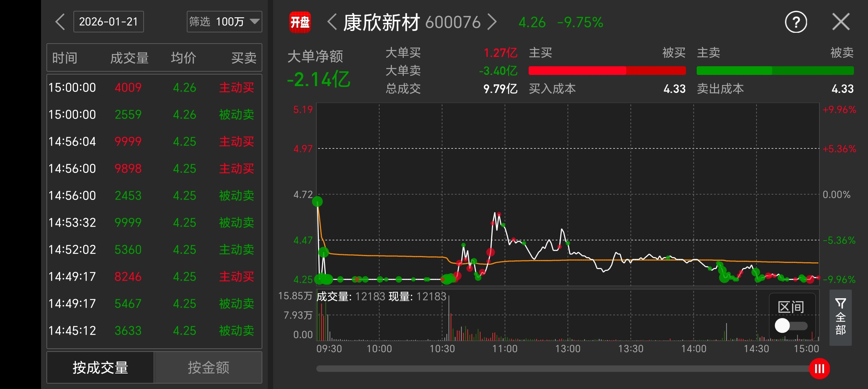Image resolution: width=868 pixels, height=389 pixels.
Task: Click the 成交量 column header
Action: click(129, 58)
